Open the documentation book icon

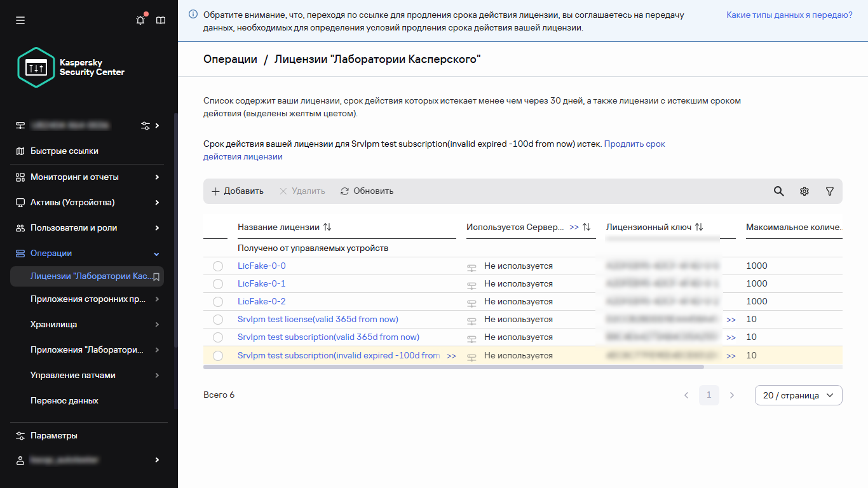(161, 20)
